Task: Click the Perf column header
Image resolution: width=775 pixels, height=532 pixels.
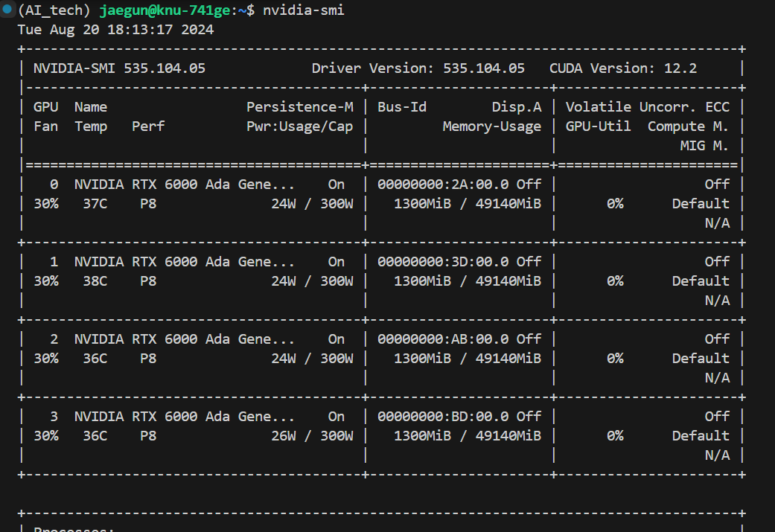Action: tap(148, 126)
